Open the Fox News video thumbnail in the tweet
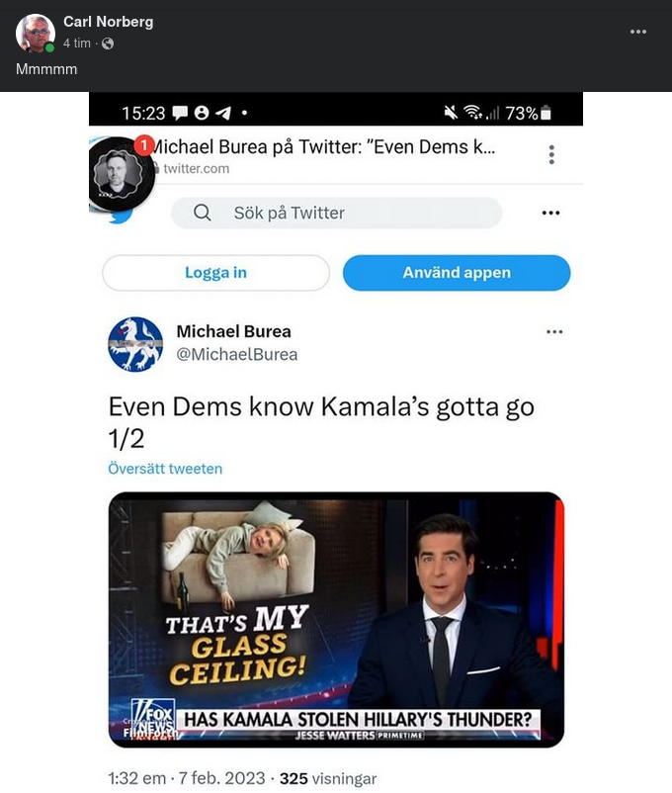 (336, 619)
